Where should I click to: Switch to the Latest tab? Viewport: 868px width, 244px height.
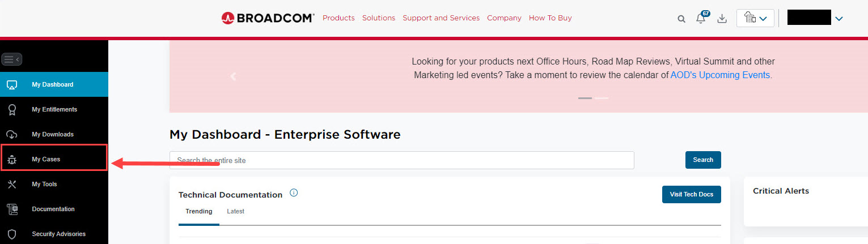(235, 211)
